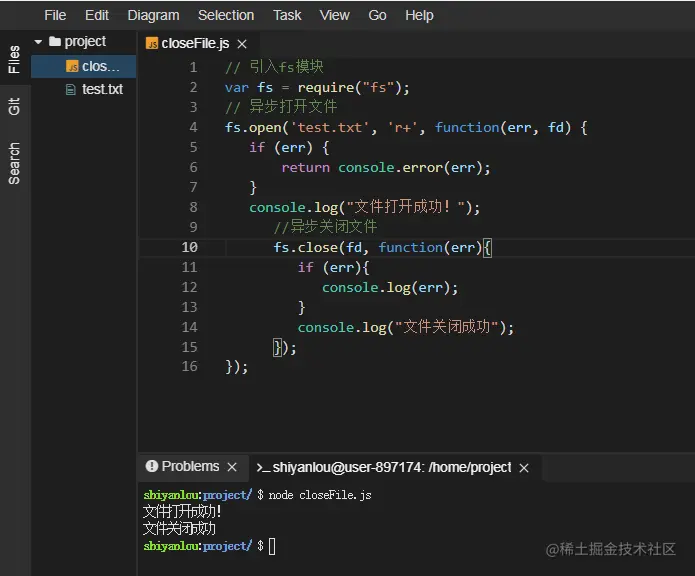Click "文件关闭成功" string on line 14
The image size is (695, 576).
point(446,327)
